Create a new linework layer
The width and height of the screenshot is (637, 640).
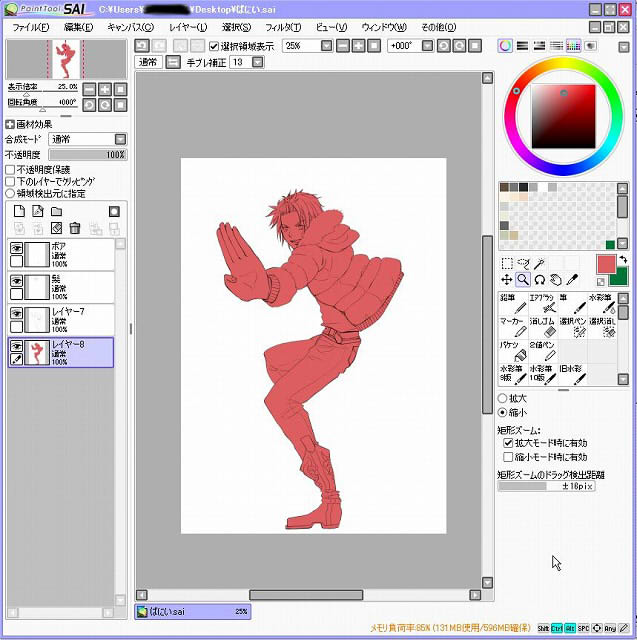tap(38, 211)
